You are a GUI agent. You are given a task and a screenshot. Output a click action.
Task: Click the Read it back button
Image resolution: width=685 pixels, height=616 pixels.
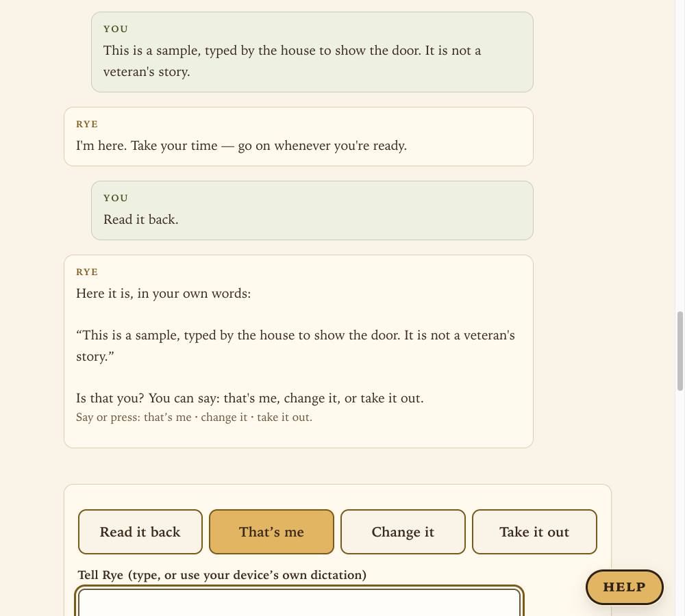[x=140, y=532]
